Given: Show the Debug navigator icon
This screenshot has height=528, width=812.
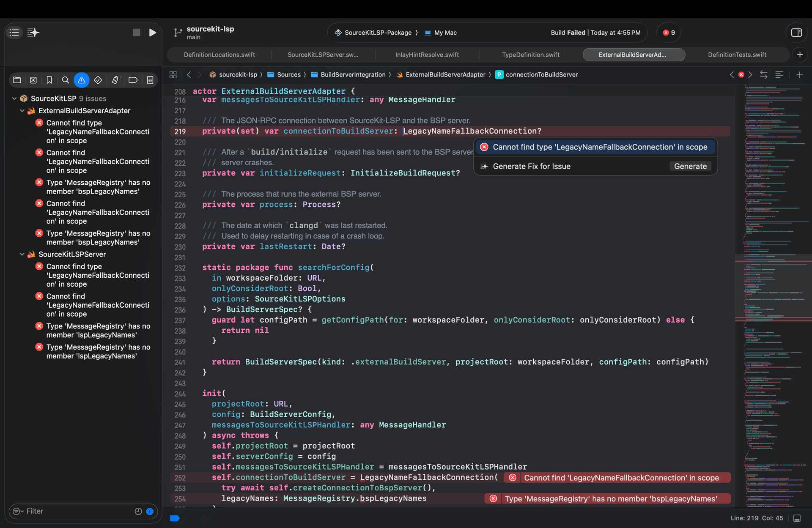Looking at the screenshot, I should 115,80.
